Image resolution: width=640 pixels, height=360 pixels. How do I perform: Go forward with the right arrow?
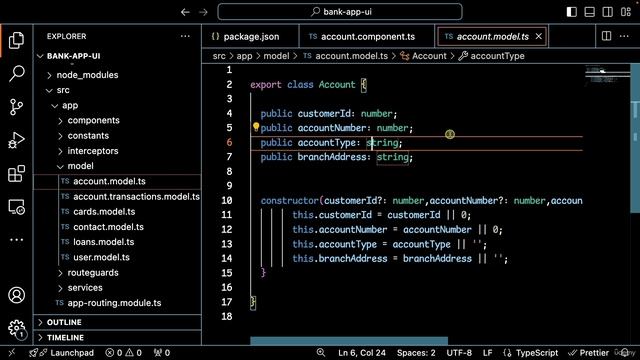point(203,12)
